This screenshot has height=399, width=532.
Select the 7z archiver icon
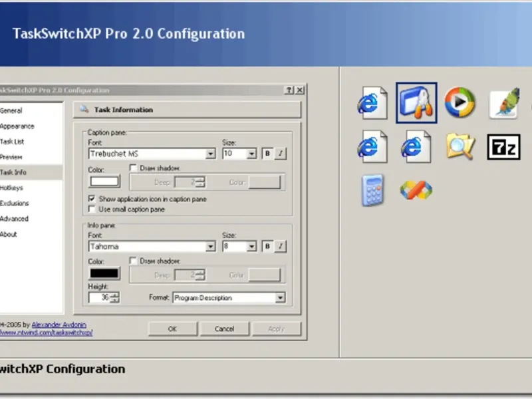503,147
